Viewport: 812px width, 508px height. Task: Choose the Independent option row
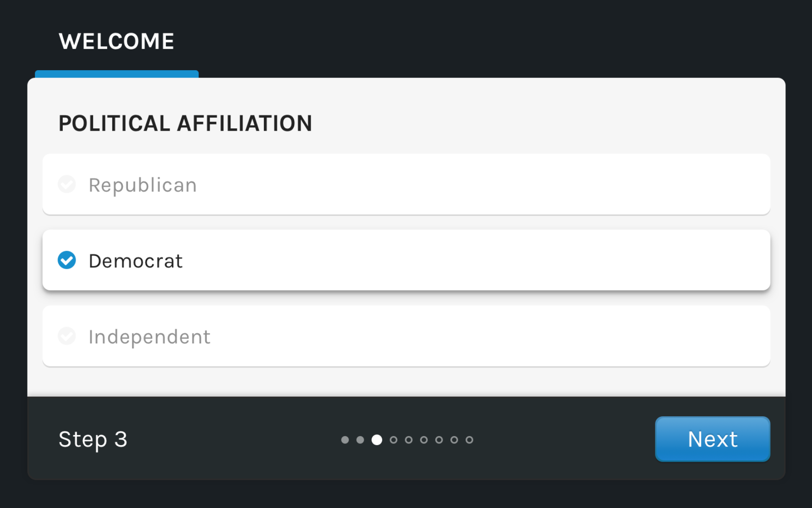[x=406, y=336]
